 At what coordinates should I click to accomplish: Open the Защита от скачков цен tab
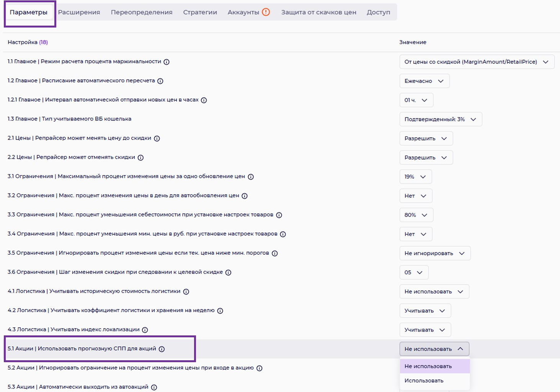(318, 12)
